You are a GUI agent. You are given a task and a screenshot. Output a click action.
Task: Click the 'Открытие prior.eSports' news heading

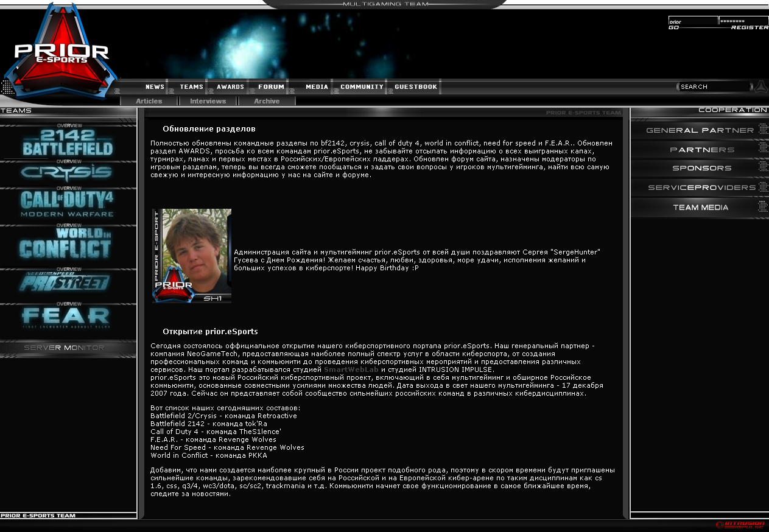click(x=210, y=332)
